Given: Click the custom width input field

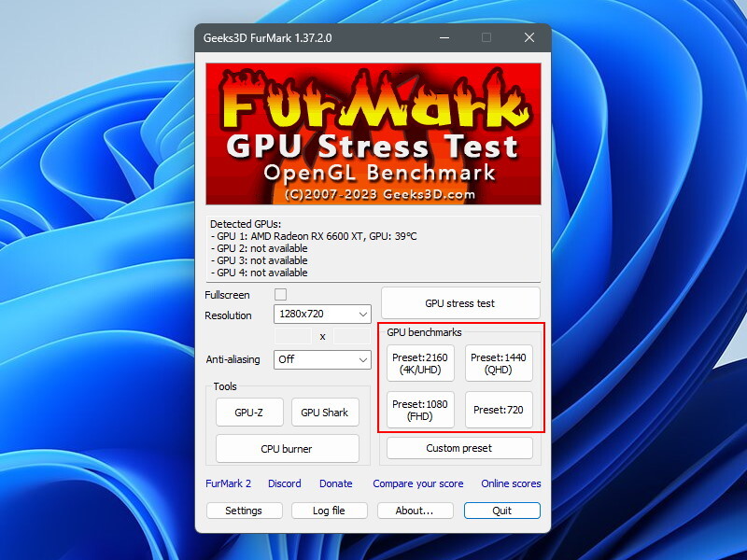Looking at the screenshot, I should tap(293, 336).
